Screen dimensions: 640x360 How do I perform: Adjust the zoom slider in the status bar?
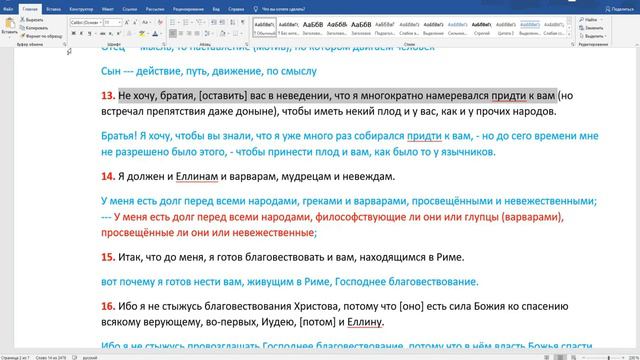pos(608,358)
